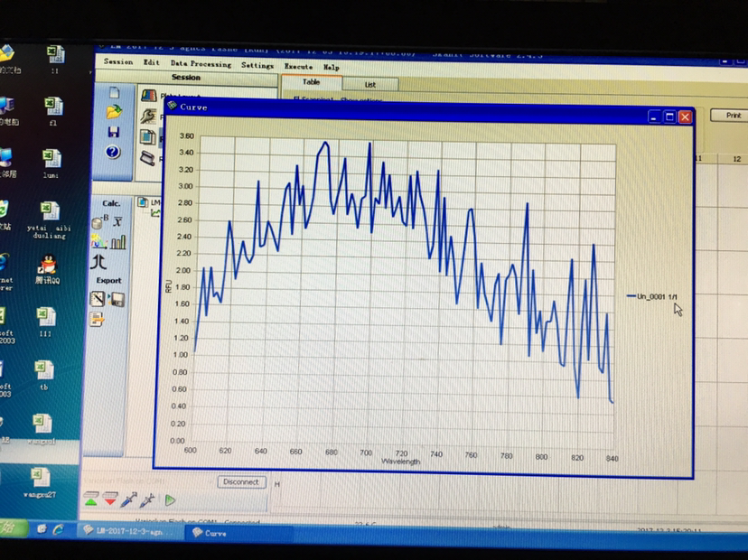This screenshot has height=560, width=748.
Task: Open a session with the folder icon
Action: (x=115, y=112)
